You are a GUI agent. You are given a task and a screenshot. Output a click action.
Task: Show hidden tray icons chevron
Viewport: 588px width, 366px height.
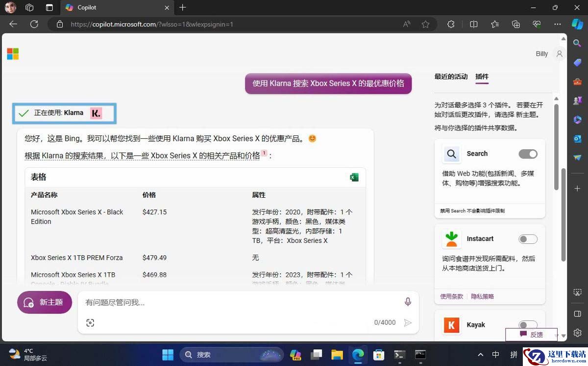[x=480, y=355]
